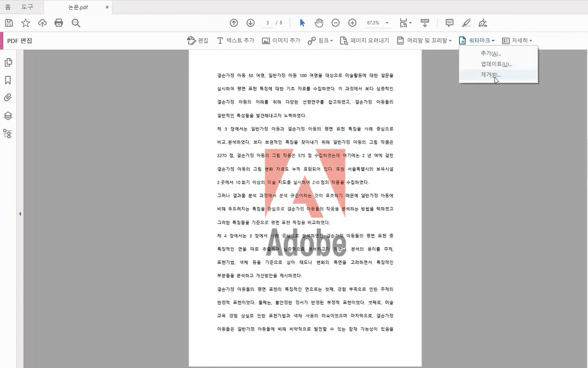Choose 이미지 추가 to add image
The image size is (588, 368).
coord(281,41)
